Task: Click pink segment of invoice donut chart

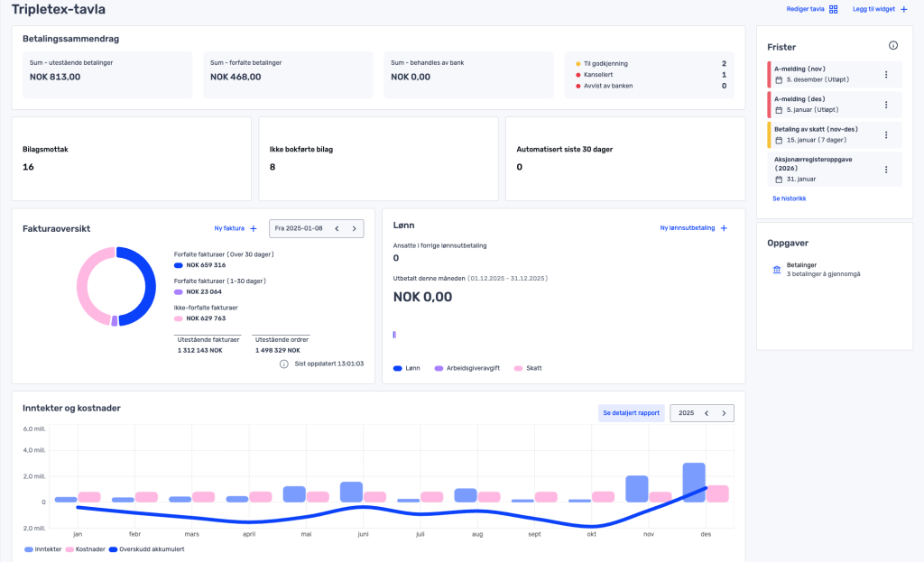Action: pos(84,286)
